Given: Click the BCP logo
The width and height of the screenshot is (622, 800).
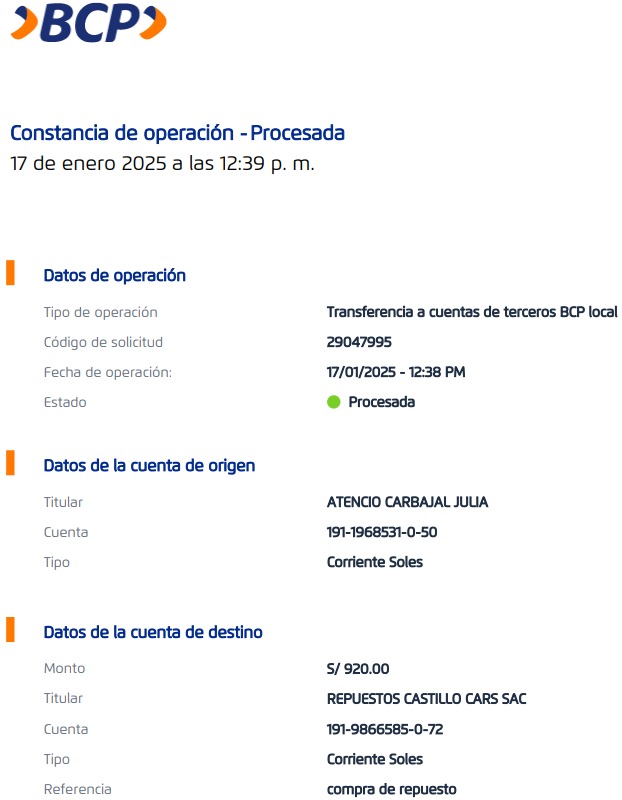Looking at the screenshot, I should (x=88, y=24).
